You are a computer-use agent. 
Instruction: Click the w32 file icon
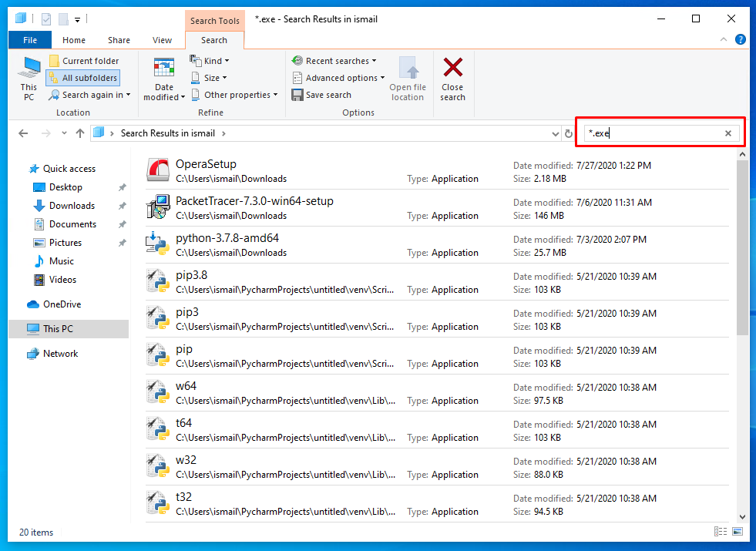(x=158, y=466)
